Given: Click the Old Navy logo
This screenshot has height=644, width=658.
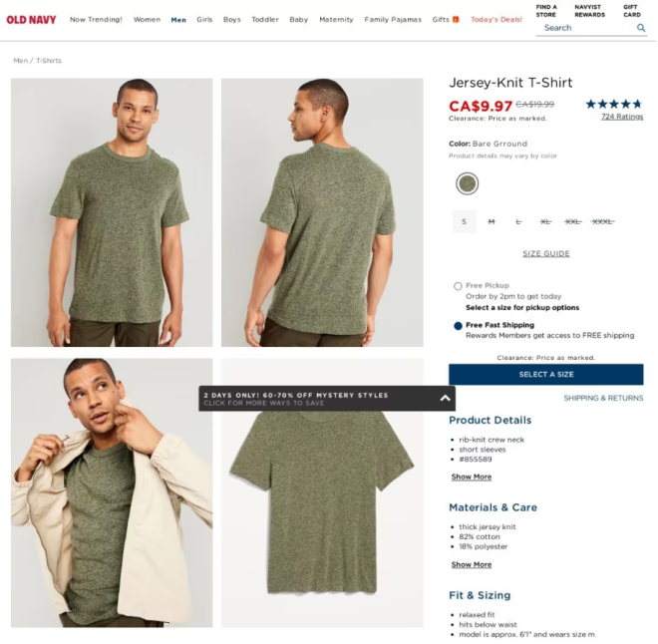Looking at the screenshot, I should click(x=31, y=20).
